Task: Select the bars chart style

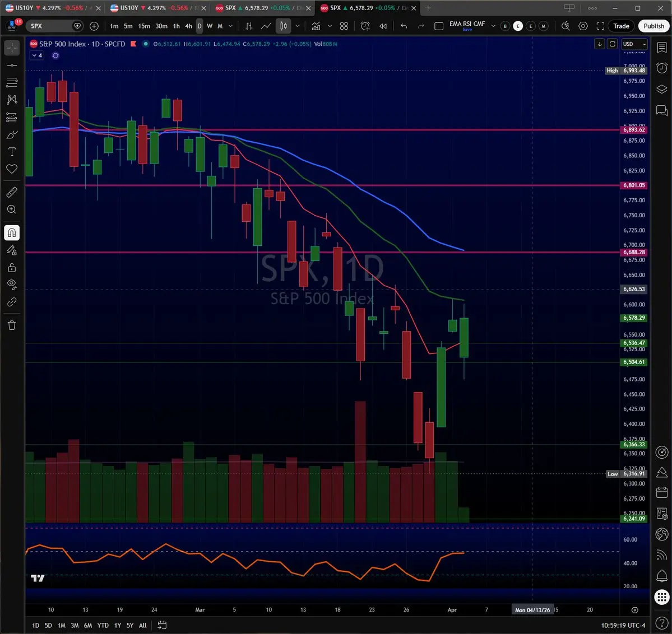Action: coord(249,26)
